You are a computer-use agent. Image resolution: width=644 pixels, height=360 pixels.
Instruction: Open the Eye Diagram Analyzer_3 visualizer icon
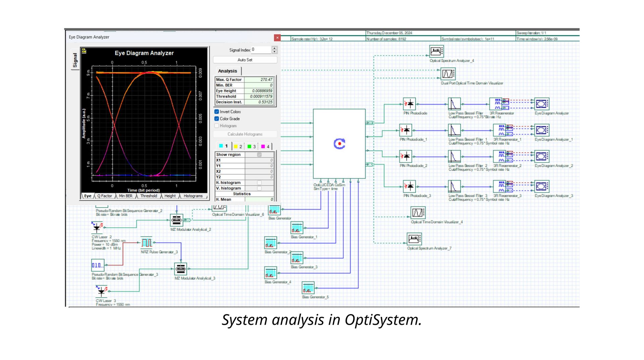542,186
